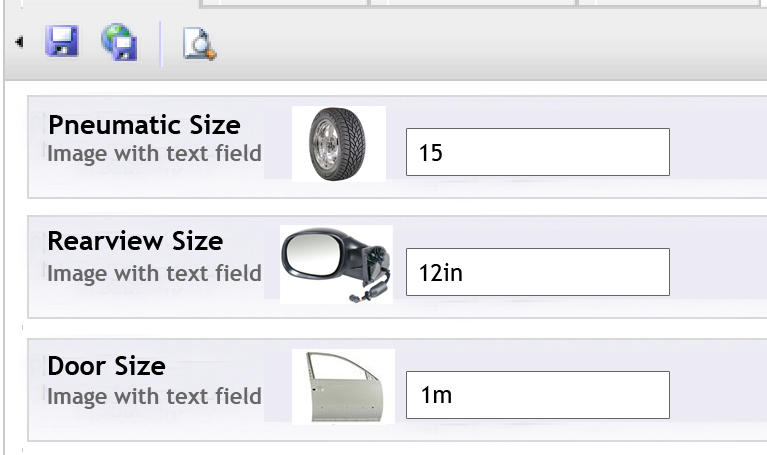This screenshot has width=767, height=455.
Task: Click the Rearview Size field containing 12in
Action: pyautogui.click(x=537, y=272)
